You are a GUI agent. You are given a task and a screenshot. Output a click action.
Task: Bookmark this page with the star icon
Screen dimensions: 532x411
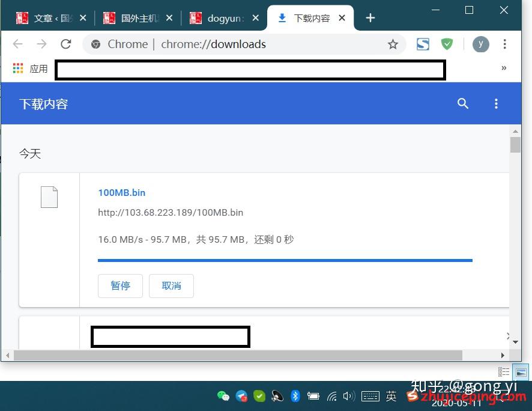click(x=393, y=44)
